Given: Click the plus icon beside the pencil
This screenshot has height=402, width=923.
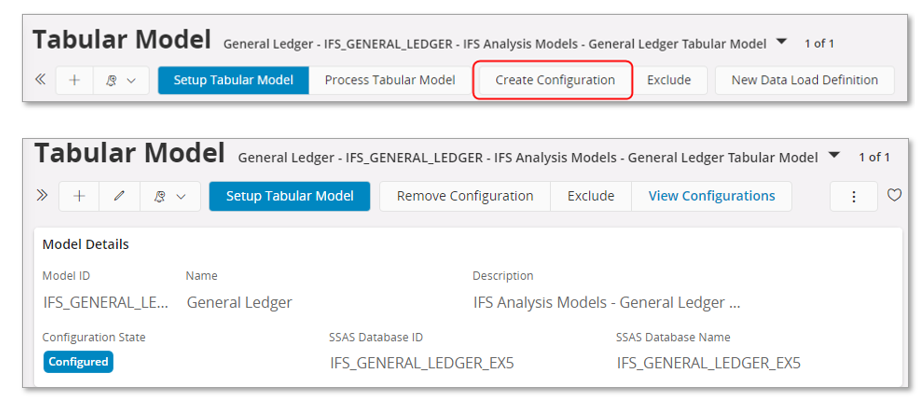Looking at the screenshot, I should click(x=79, y=196).
